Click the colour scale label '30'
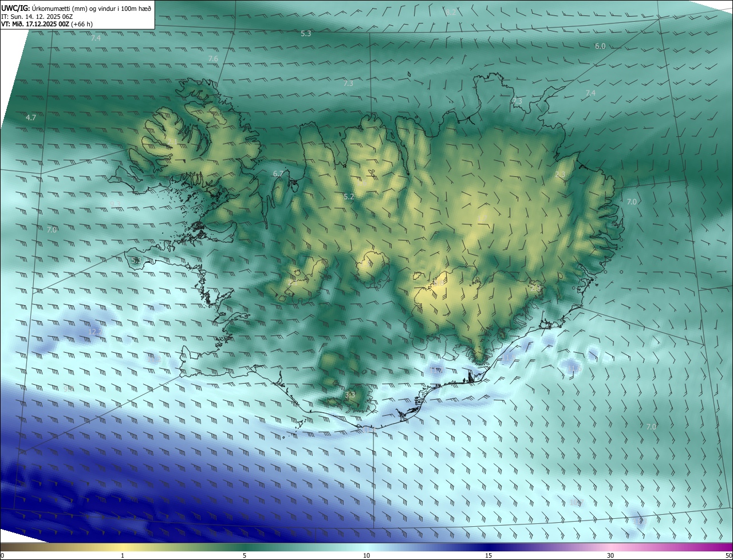 pyautogui.click(x=610, y=556)
